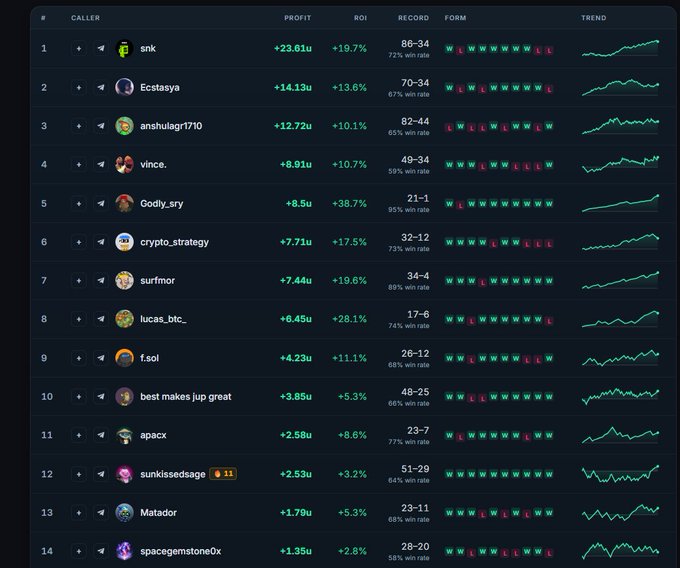Click Matador's avatar image
The height and width of the screenshot is (568, 680).
(124, 513)
